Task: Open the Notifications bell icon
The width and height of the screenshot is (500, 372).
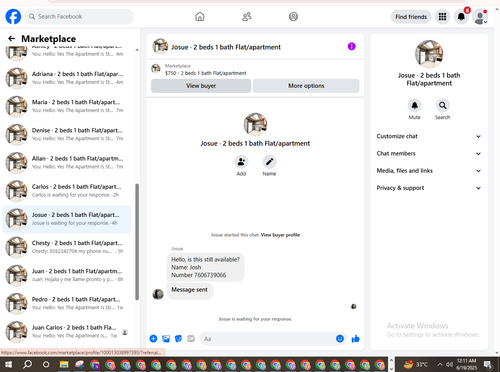Action: click(461, 16)
